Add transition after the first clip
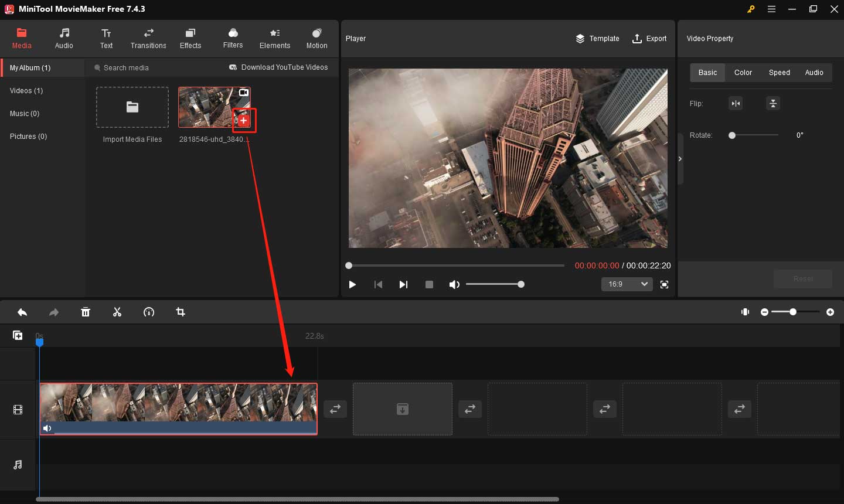Image resolution: width=844 pixels, height=504 pixels. (x=335, y=409)
